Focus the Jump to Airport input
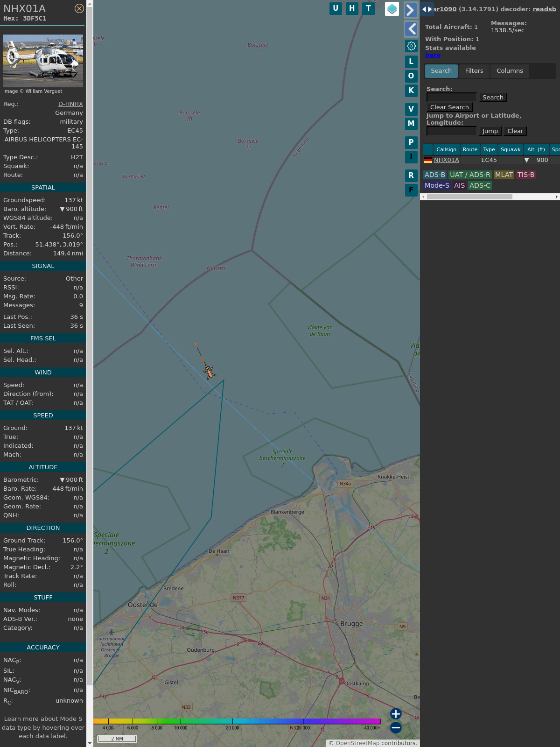The image size is (560, 747). [x=451, y=131]
